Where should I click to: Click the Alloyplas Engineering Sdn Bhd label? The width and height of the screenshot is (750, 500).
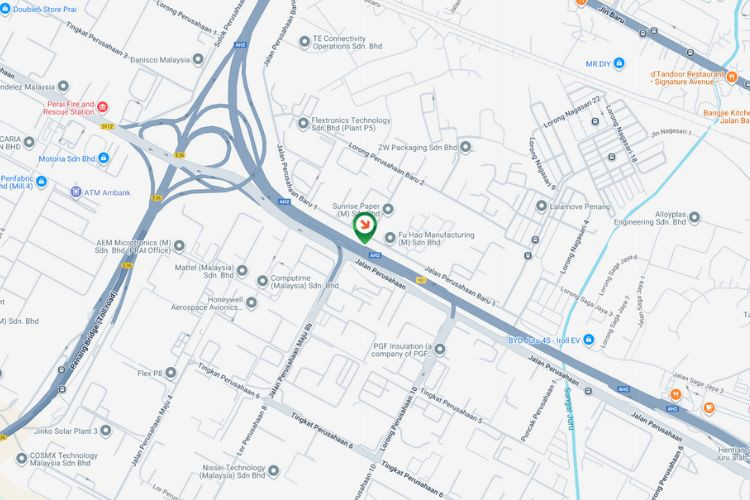(x=650, y=218)
